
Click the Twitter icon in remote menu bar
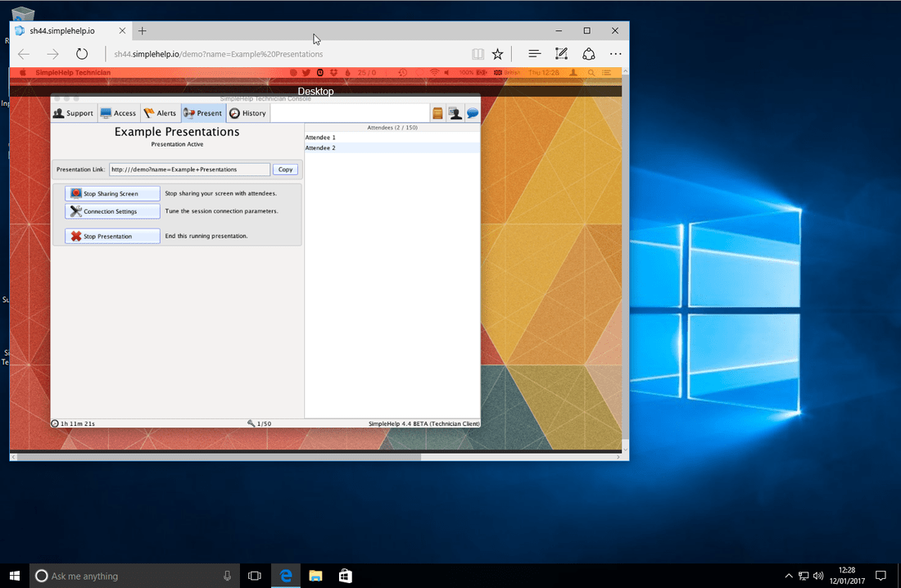click(x=306, y=72)
